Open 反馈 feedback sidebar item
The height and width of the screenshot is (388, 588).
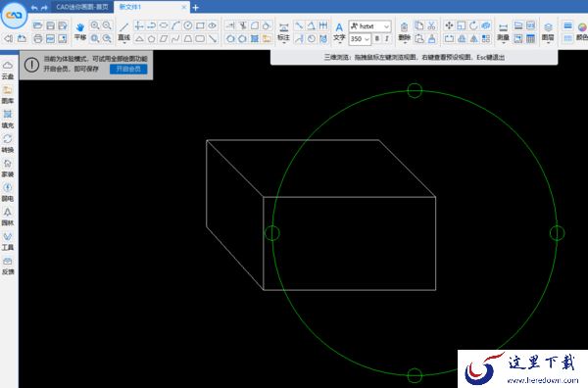coord(8,266)
